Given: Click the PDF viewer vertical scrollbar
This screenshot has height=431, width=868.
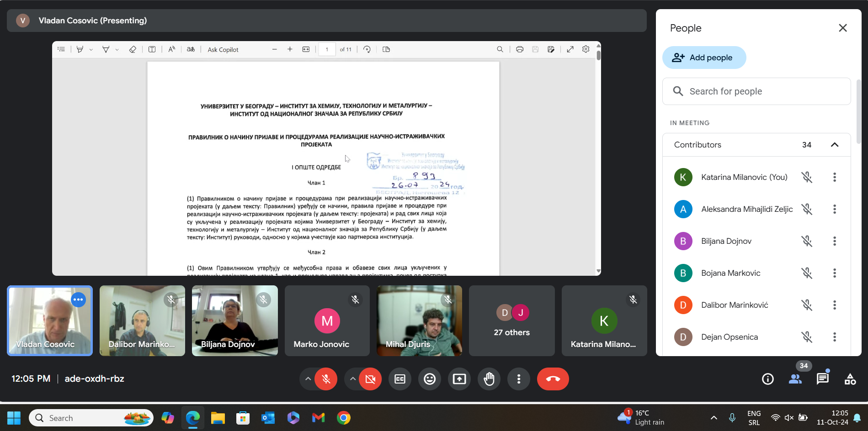Looking at the screenshot, I should (x=598, y=160).
